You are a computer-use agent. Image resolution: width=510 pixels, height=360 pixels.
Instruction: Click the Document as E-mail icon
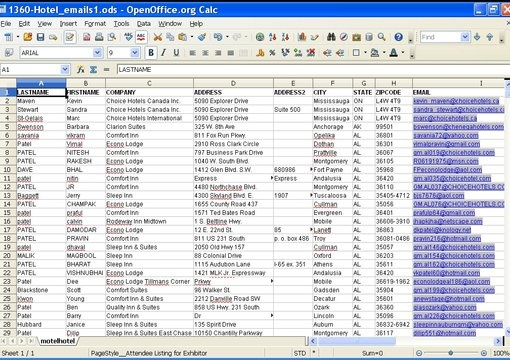point(53,37)
